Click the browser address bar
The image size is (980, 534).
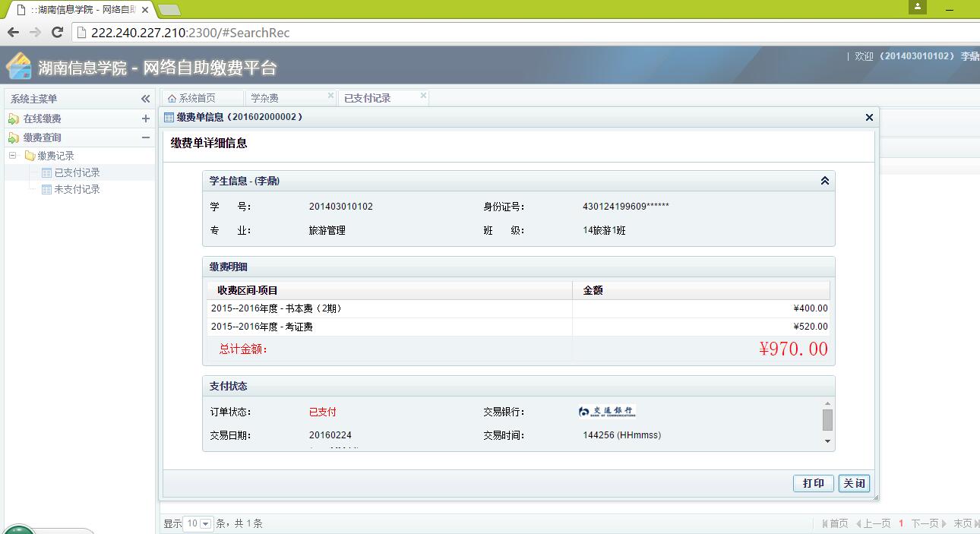click(x=456, y=33)
